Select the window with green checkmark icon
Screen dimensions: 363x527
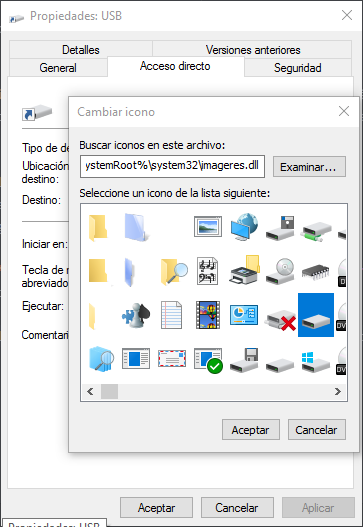(x=208, y=361)
